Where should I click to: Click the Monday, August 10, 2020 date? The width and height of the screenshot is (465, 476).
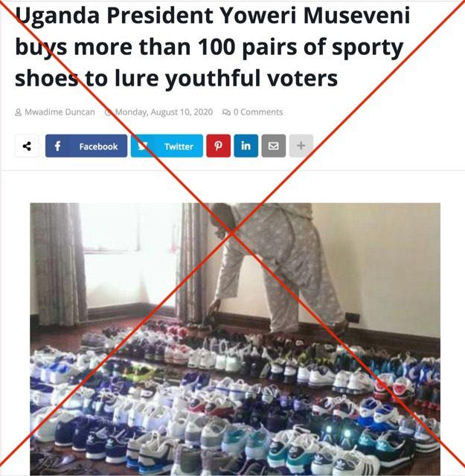tap(164, 112)
